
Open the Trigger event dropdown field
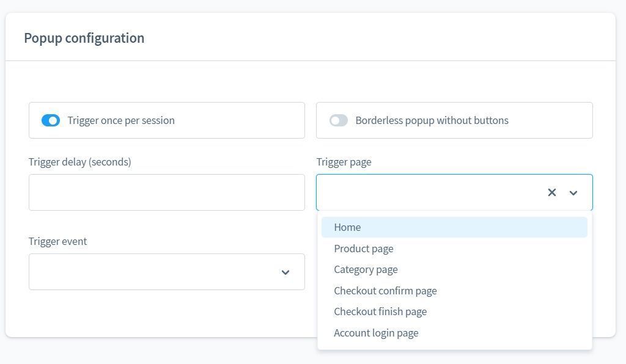(153, 272)
